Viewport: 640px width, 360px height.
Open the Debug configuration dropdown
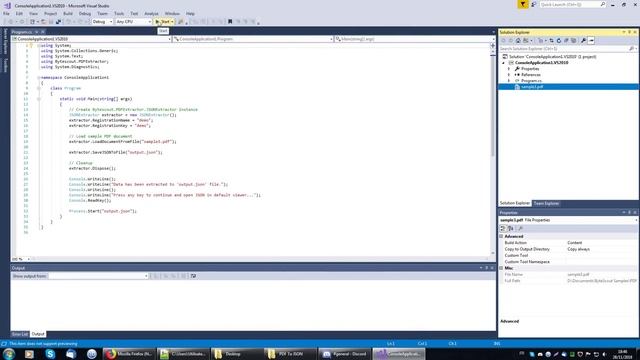point(102,22)
